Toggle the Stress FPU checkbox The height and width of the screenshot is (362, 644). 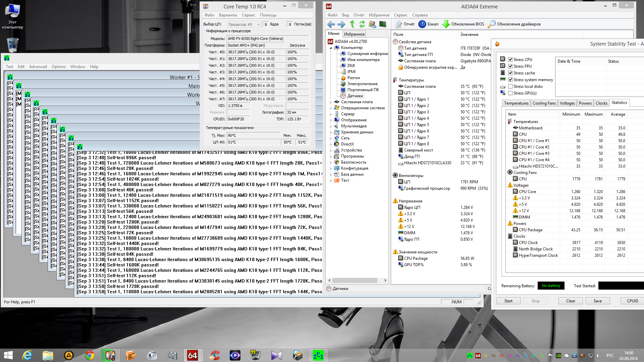tap(510, 66)
